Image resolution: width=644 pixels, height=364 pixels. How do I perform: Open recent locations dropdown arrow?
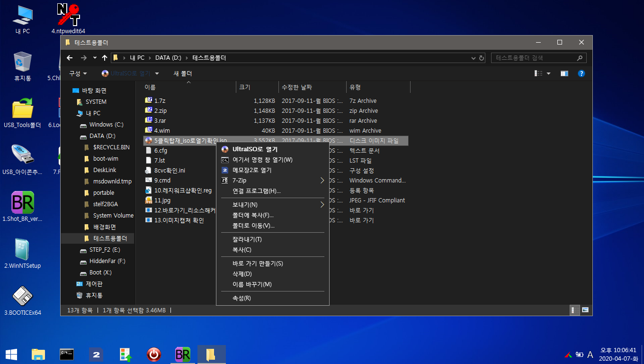click(95, 58)
